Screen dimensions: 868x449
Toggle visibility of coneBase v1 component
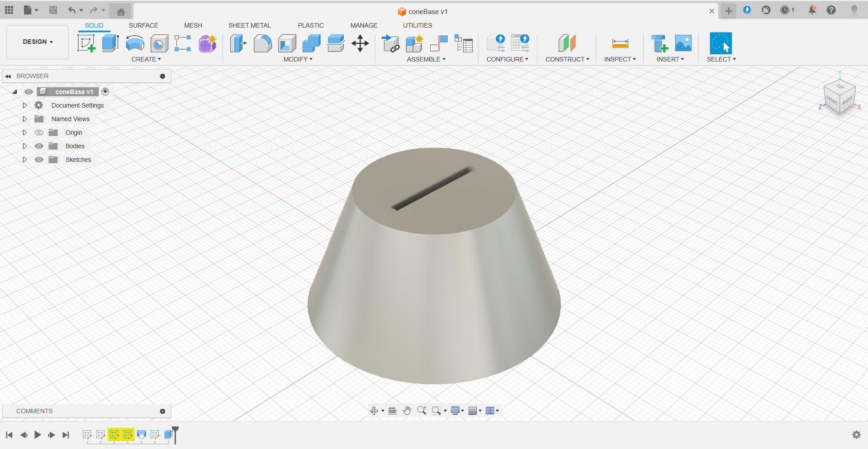pos(29,92)
